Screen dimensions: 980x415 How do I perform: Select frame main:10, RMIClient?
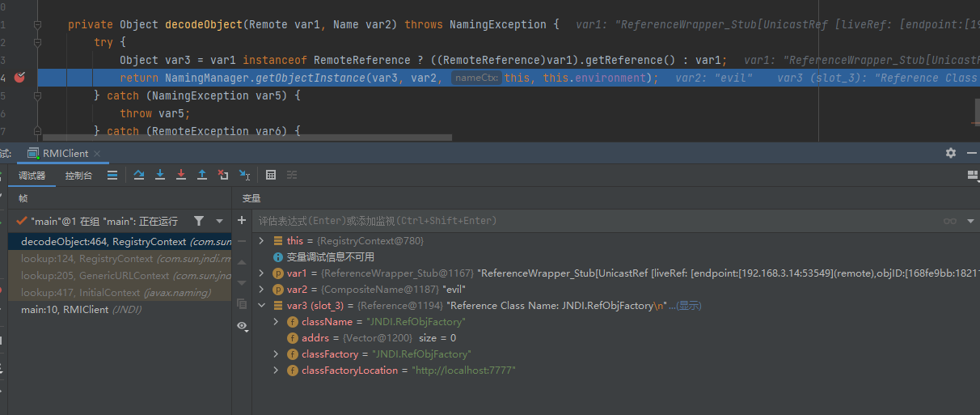[120, 310]
